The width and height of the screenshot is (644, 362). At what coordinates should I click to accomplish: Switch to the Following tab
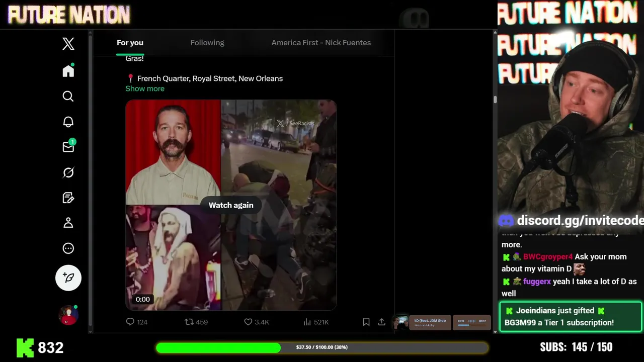[x=207, y=43]
